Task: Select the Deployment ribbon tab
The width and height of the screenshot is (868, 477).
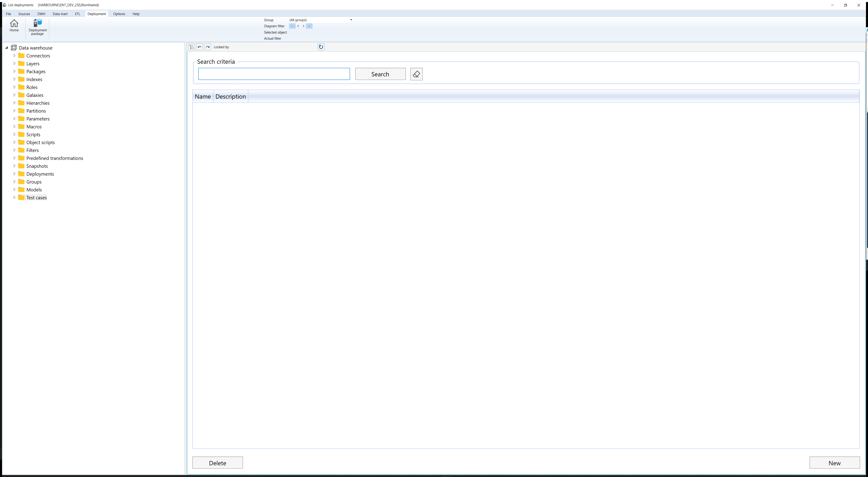Action: point(96,14)
